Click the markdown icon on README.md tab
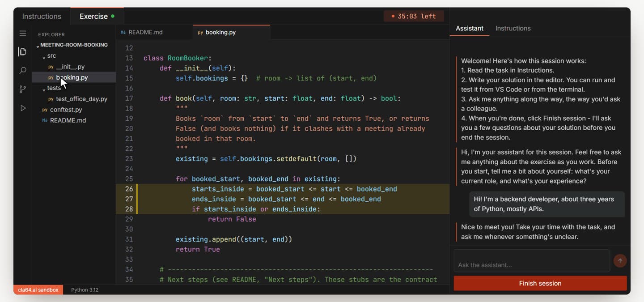 click(x=123, y=33)
